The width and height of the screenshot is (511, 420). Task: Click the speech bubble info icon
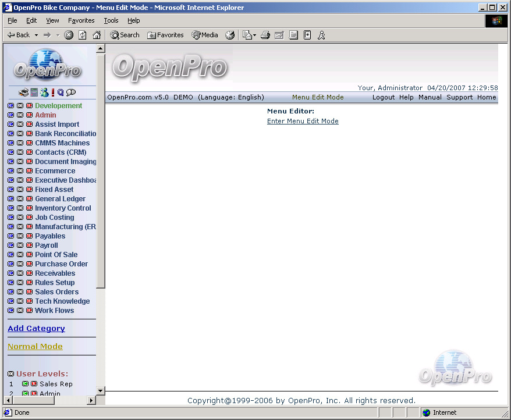[x=71, y=92]
